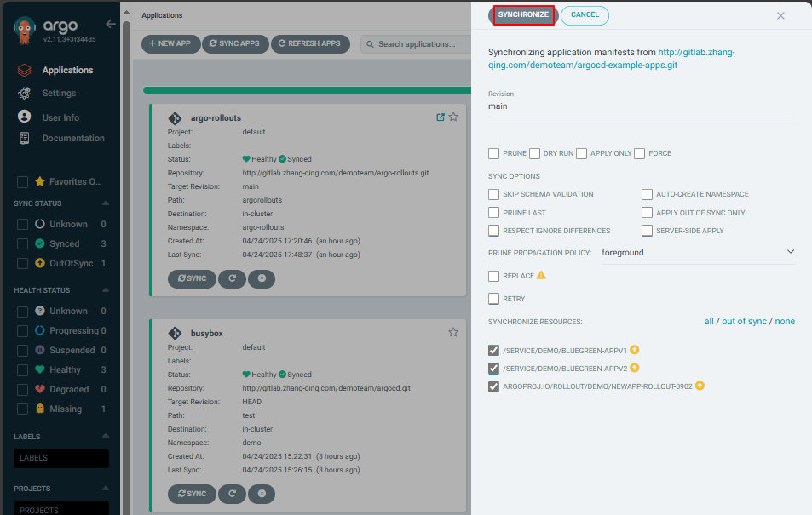Viewport: 812px width, 515px height.
Task: Delete the argo-rollouts app icon
Action: click(262, 278)
